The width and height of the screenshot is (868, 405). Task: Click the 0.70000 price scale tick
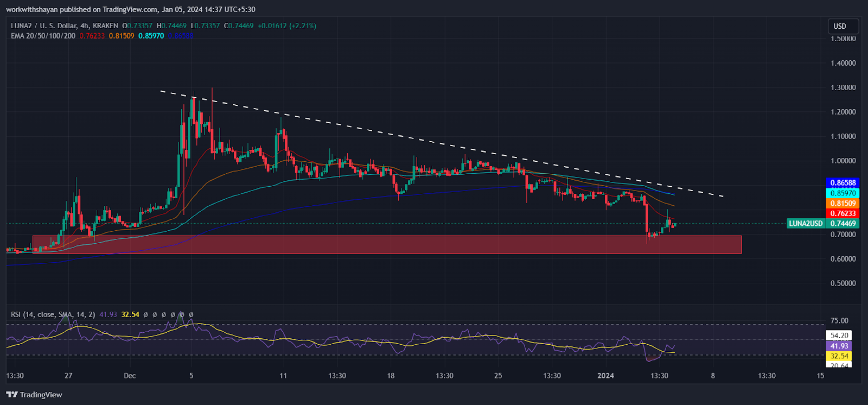(843, 235)
